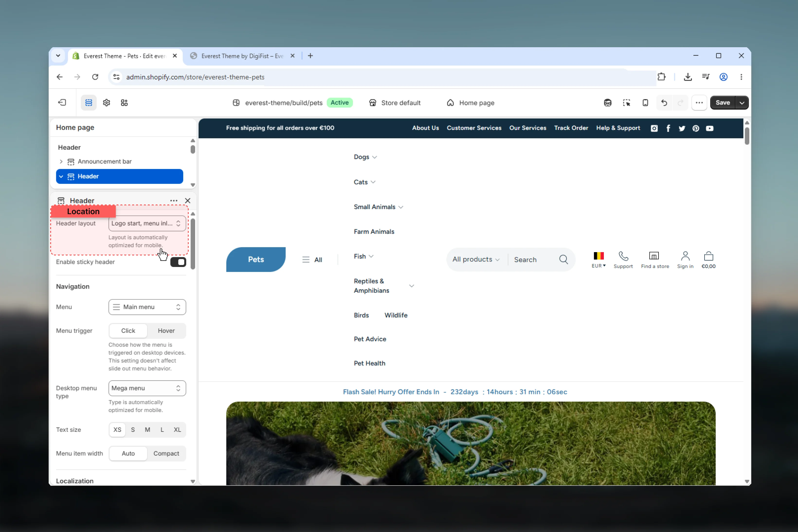Open Desktop menu type dropdown
798x532 pixels.
click(x=147, y=388)
